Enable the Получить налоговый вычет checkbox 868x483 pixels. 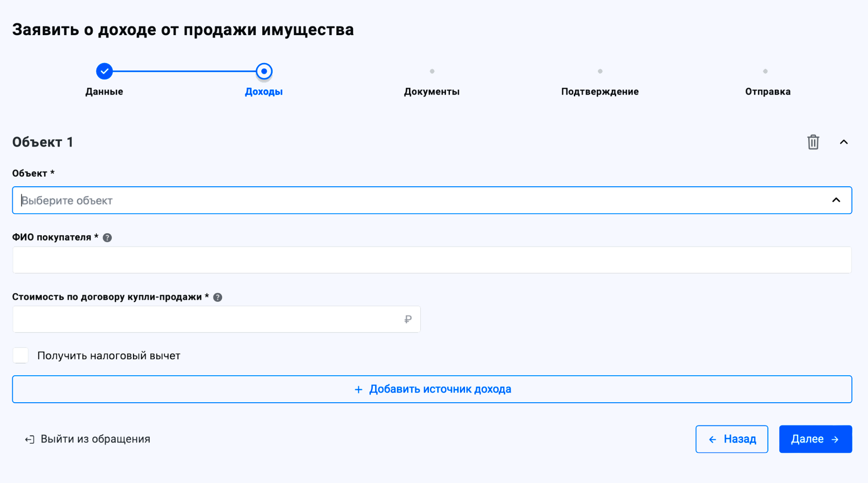coord(21,355)
